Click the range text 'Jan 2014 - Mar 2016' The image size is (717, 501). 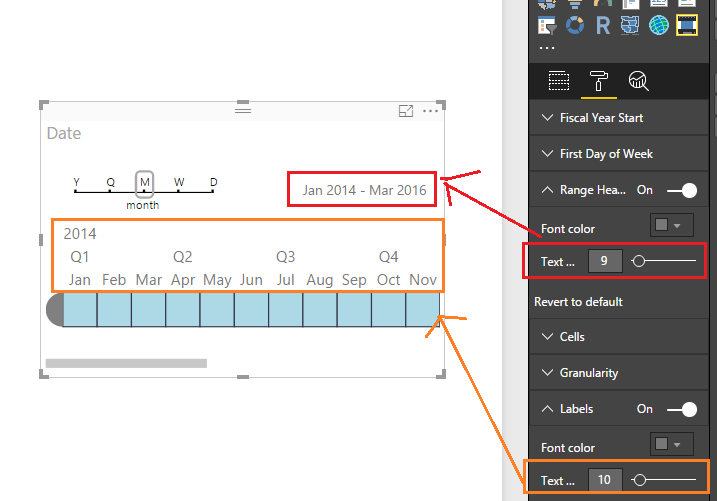click(x=364, y=190)
